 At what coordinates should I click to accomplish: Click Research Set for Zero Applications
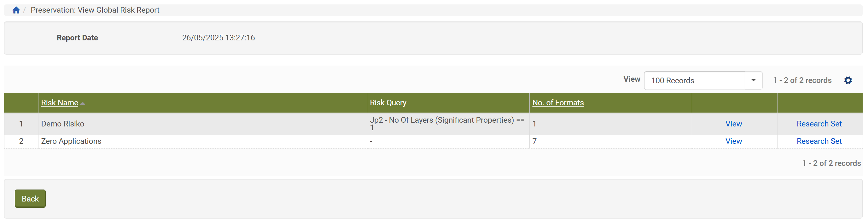tap(819, 141)
